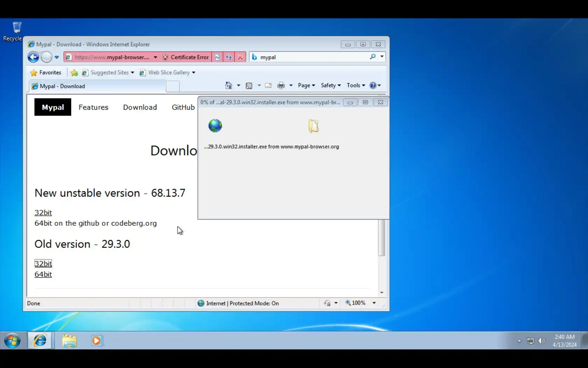The height and width of the screenshot is (368, 588).
Task: Go to Download in the site navigation
Action: pyautogui.click(x=140, y=107)
